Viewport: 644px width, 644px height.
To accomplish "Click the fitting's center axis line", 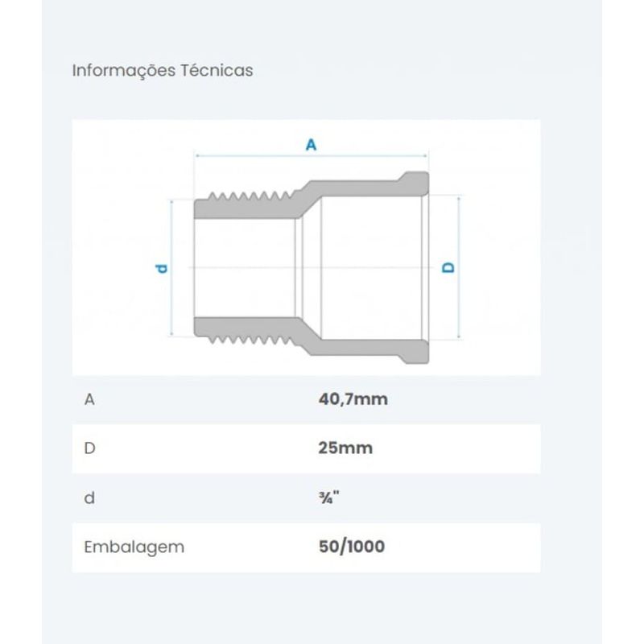I will (x=311, y=267).
